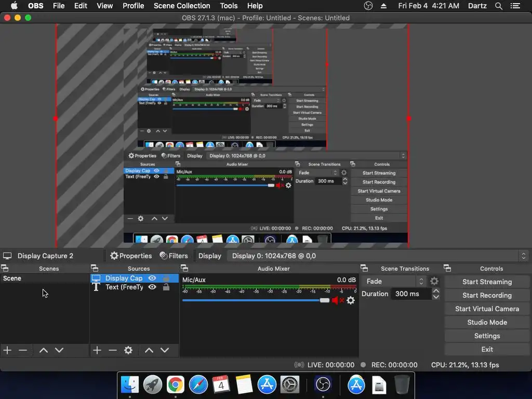Click Start Recording

click(x=487, y=296)
